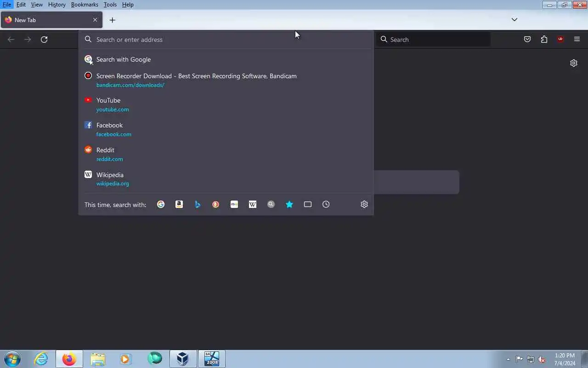Open the clock showing 1:20 PM

click(565, 359)
